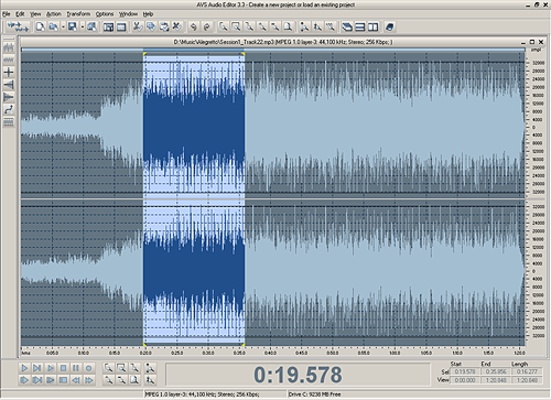This screenshot has height=400, width=551.
Task: Click the Save floppy disk icon
Action: tap(72, 27)
